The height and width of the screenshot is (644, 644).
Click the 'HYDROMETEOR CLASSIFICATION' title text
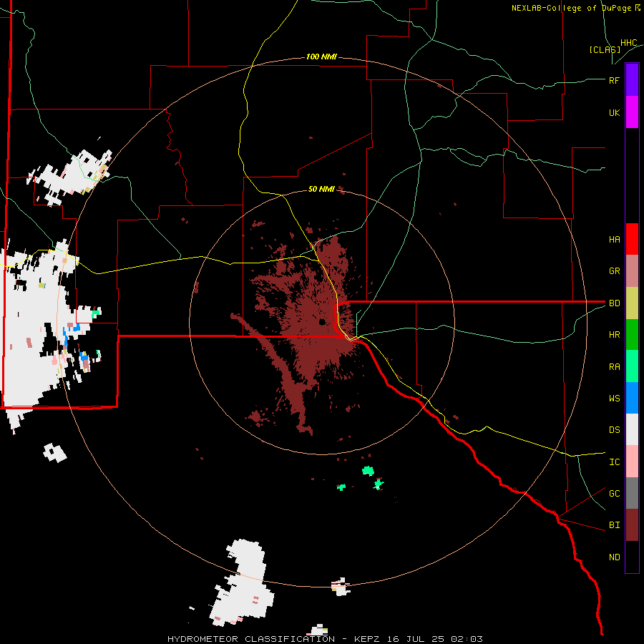point(251,639)
